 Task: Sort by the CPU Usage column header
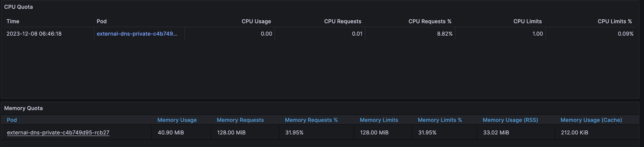click(256, 22)
